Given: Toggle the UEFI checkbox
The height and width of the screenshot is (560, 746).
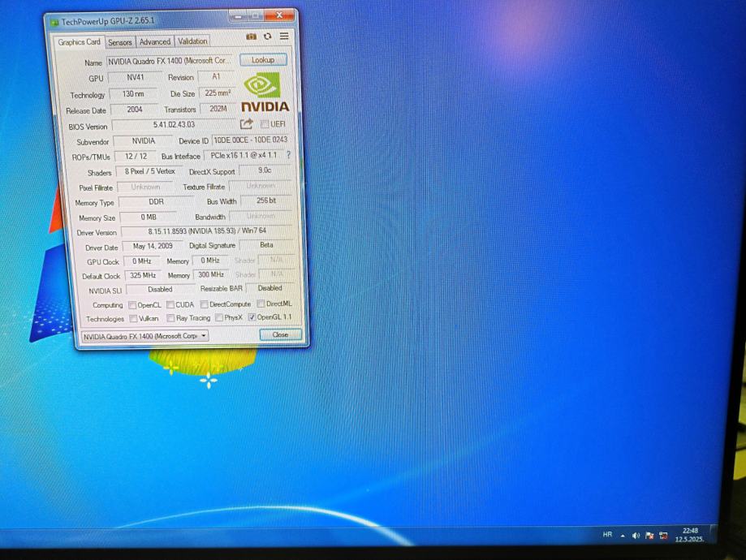Looking at the screenshot, I should (x=265, y=124).
